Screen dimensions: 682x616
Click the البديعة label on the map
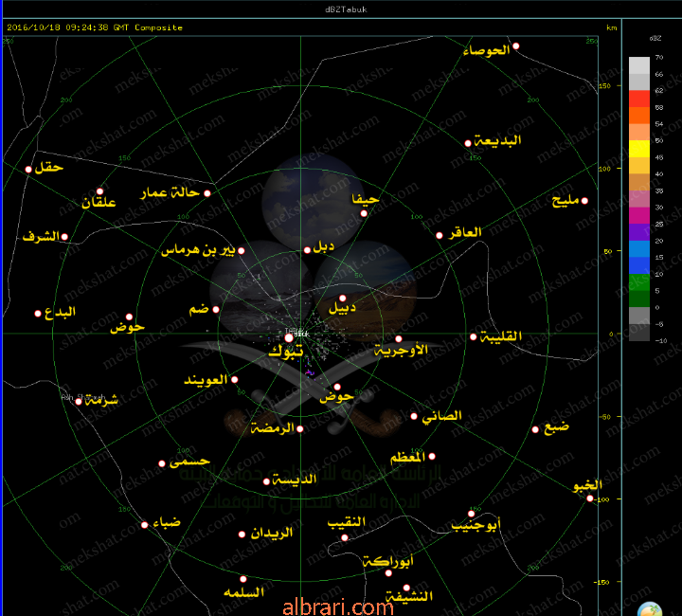click(497, 140)
